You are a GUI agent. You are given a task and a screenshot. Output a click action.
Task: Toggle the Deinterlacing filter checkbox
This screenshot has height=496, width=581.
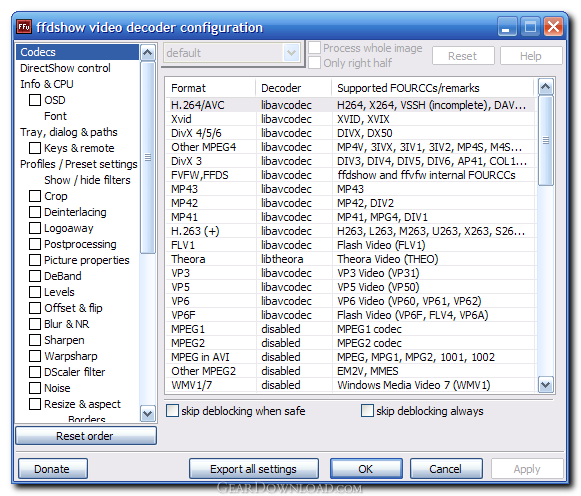point(35,212)
